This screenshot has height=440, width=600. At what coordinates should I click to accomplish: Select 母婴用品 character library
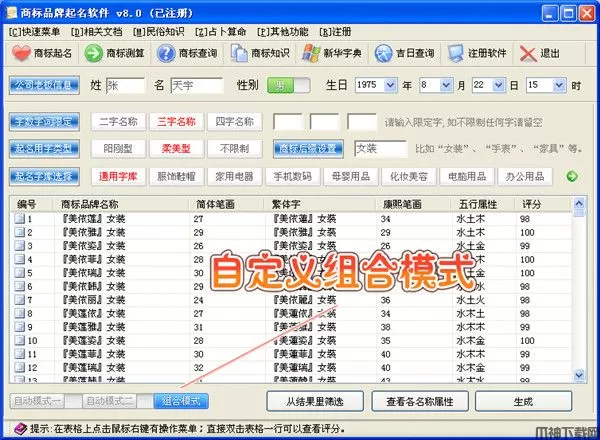351,176
